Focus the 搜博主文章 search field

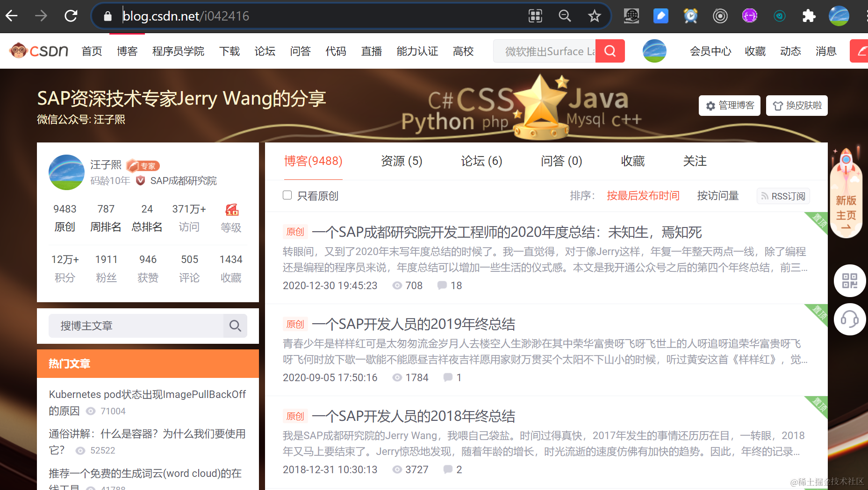point(136,326)
